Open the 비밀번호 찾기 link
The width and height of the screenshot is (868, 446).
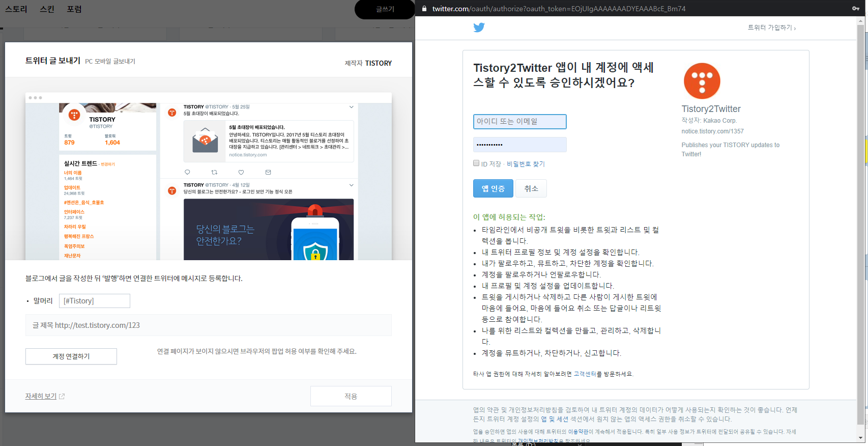coord(526,164)
